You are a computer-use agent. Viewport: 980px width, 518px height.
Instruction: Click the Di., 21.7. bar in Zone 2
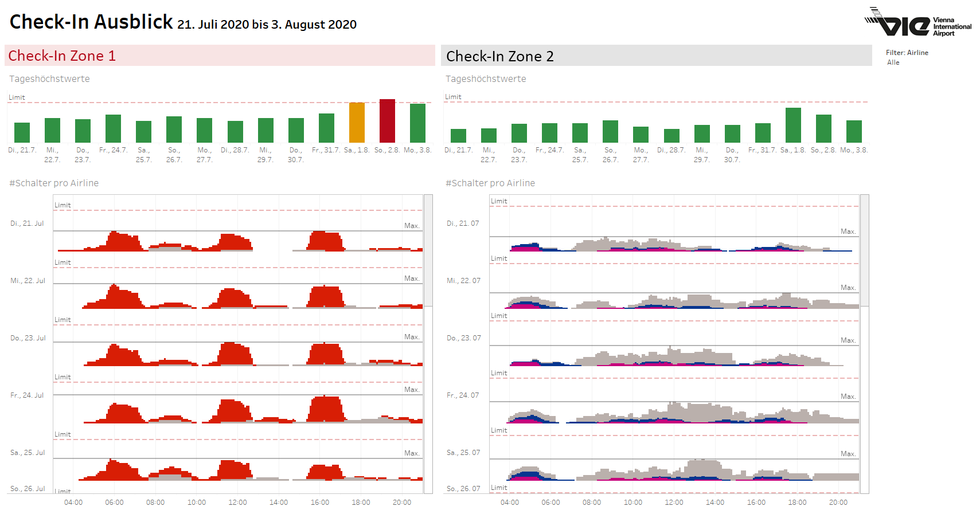pyautogui.click(x=458, y=136)
